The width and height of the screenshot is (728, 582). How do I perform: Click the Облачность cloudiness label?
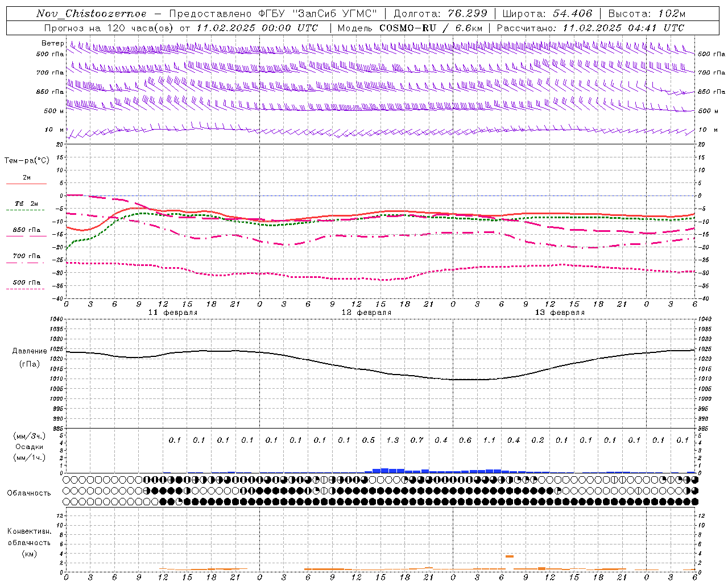pyautogui.click(x=29, y=493)
